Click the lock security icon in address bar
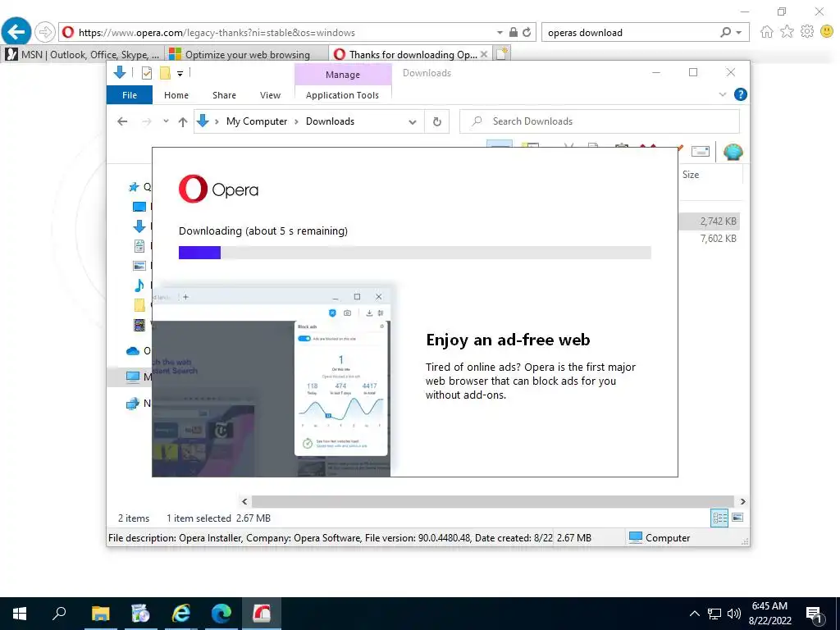Viewport: 840px width, 630px height. tap(514, 32)
